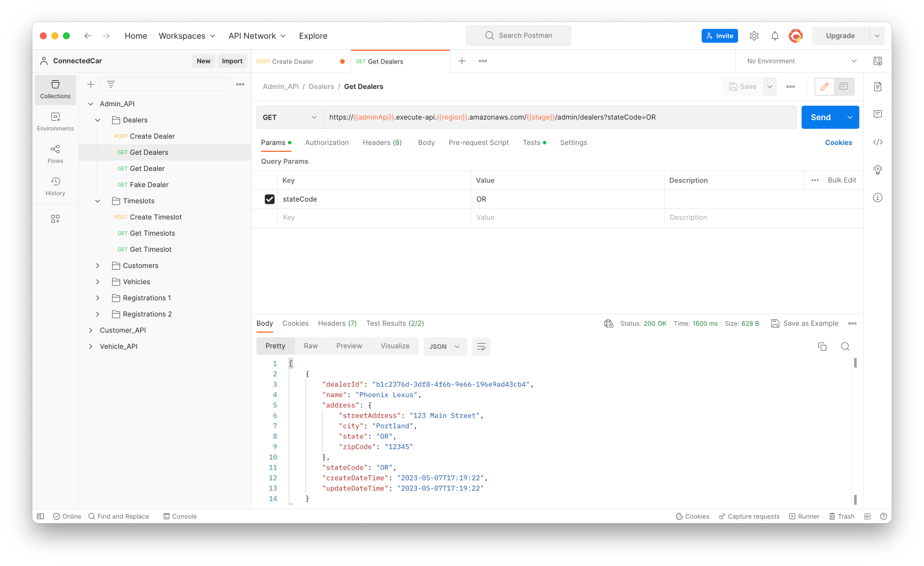Click the request URL field

point(560,117)
